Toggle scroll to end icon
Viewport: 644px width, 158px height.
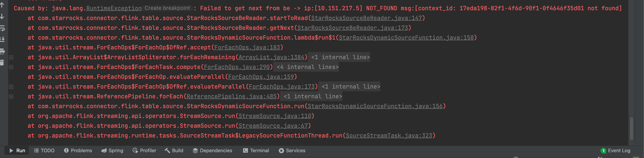pos(2,39)
